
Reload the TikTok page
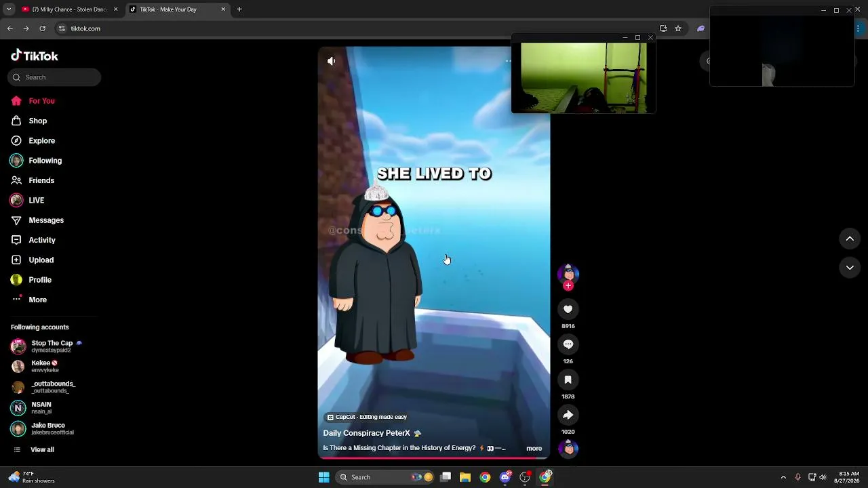(x=42, y=28)
